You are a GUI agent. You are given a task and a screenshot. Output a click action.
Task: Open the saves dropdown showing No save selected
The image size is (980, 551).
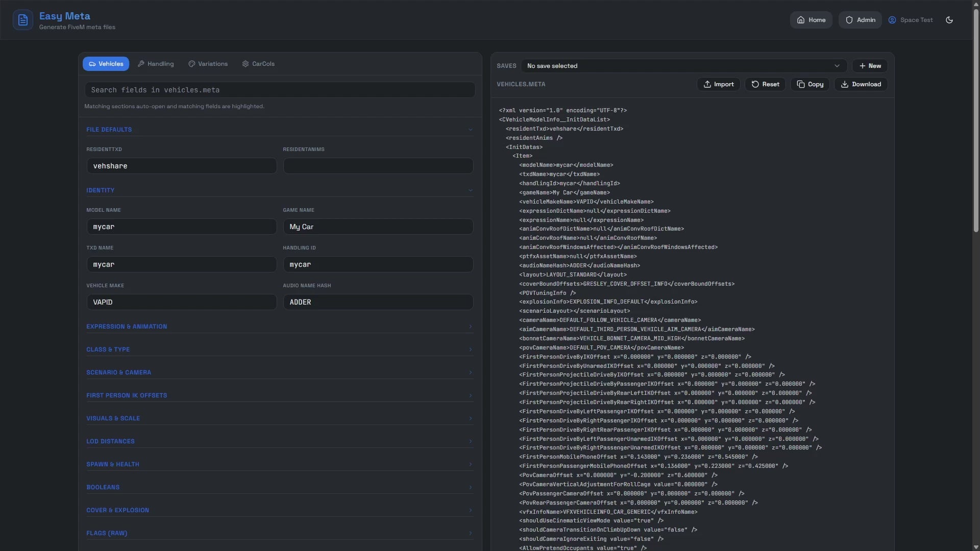(x=683, y=66)
